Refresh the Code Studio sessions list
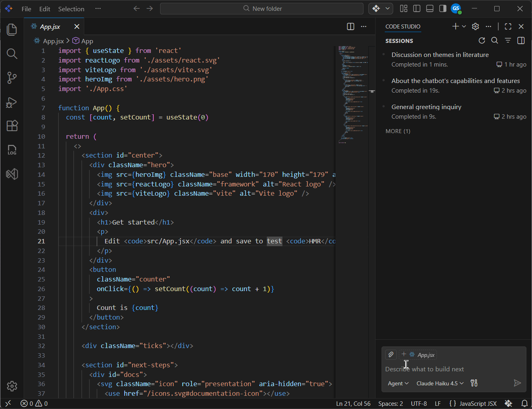 click(x=482, y=40)
